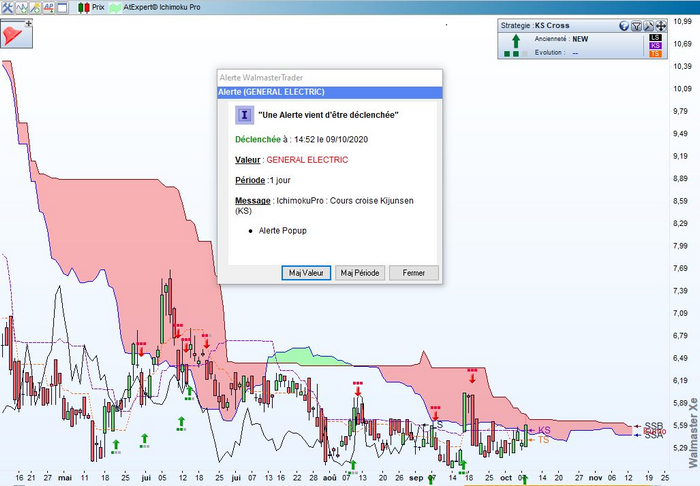The width and height of the screenshot is (700, 486).
Task: Click the move arrows icon in strategy panel
Action: (x=661, y=26)
